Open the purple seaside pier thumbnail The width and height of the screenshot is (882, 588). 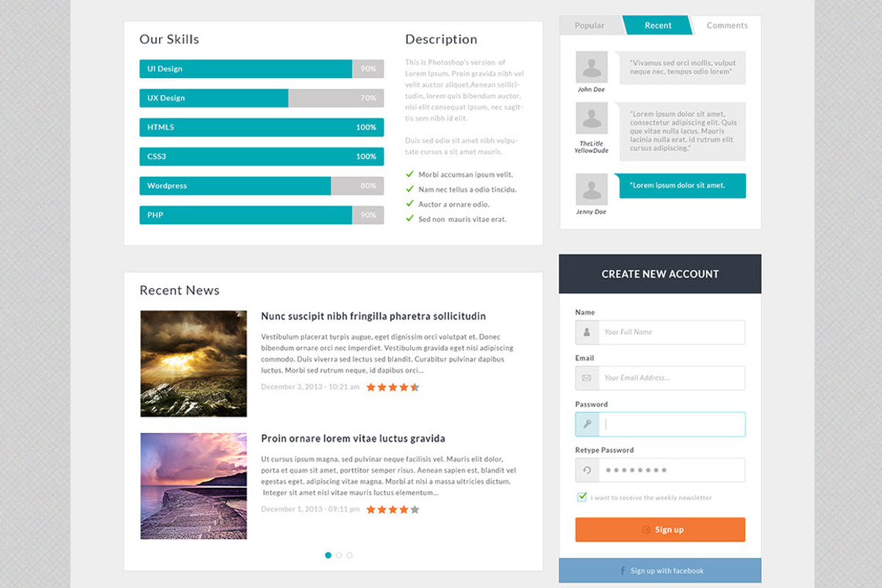[x=193, y=486]
